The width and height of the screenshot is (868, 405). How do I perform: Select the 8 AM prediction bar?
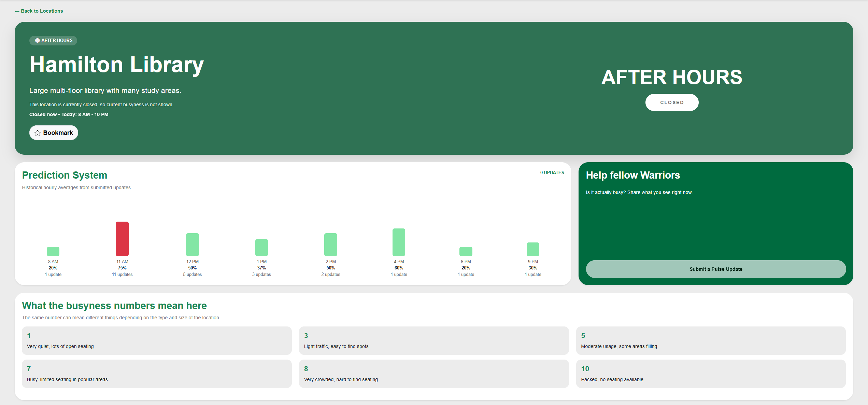click(53, 251)
